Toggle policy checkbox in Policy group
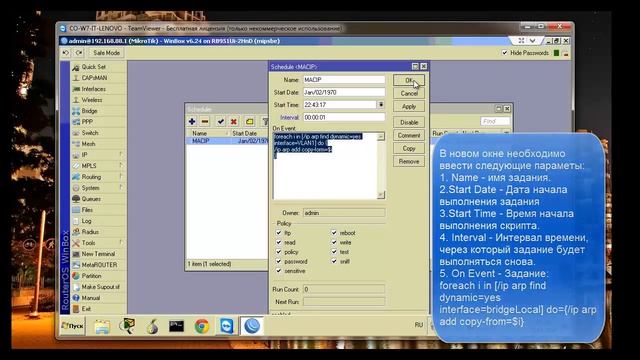Image resolution: width=640 pixels, height=360 pixels. (x=279, y=252)
